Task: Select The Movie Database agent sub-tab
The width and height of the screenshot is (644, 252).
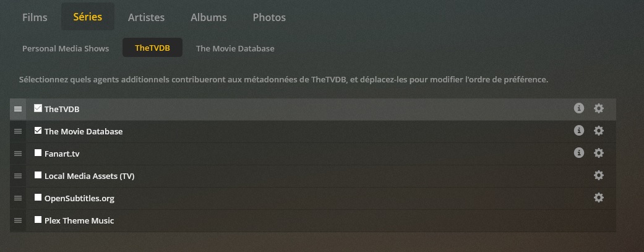Action: coord(235,48)
